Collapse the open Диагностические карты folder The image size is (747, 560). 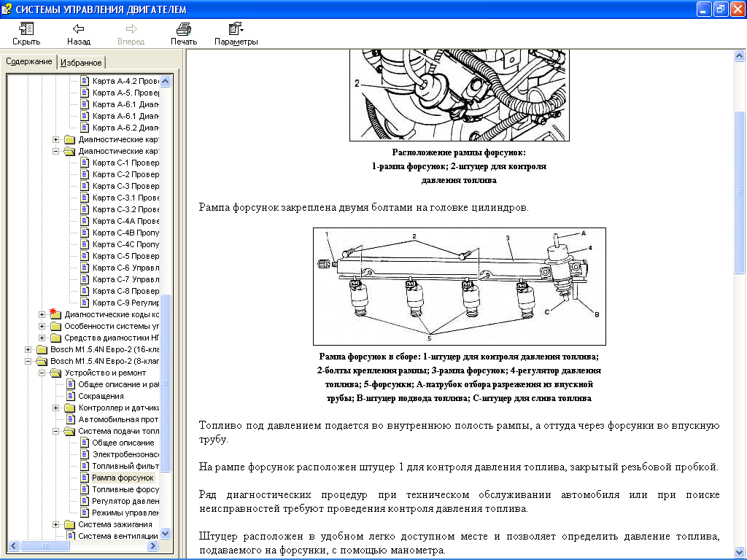click(x=55, y=151)
